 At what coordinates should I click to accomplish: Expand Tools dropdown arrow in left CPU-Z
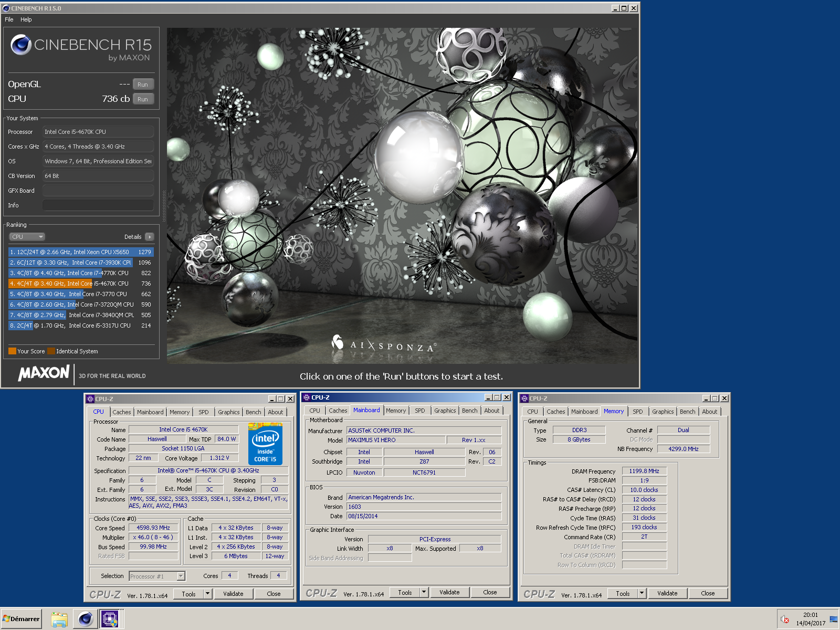coord(208,594)
